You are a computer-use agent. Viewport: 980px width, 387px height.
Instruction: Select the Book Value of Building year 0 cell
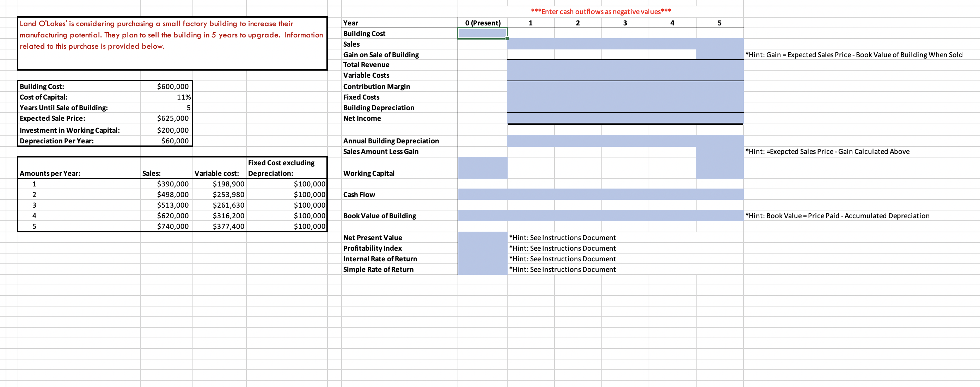coord(482,216)
